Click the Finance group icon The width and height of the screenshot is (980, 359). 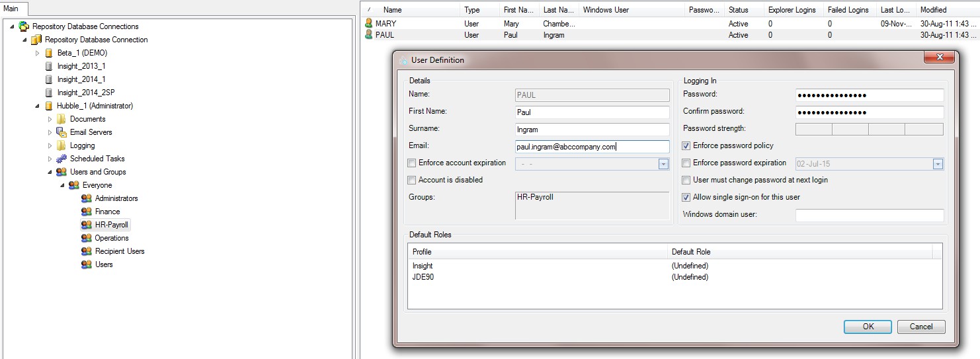(x=86, y=212)
